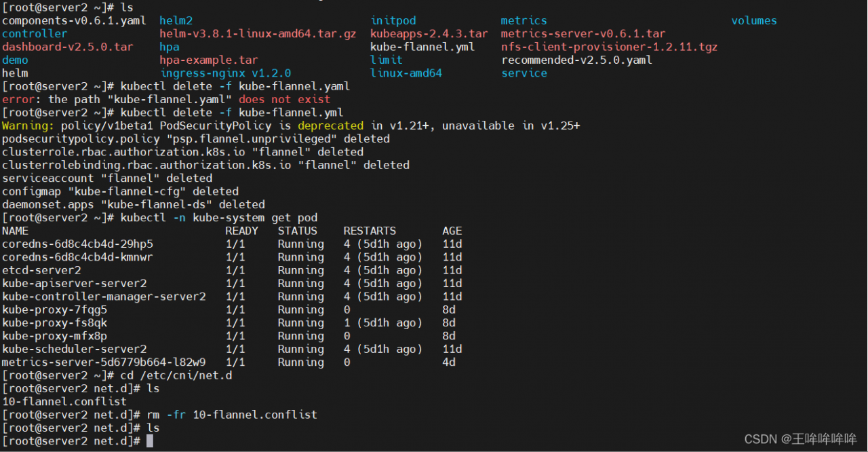Click the STATUS column header
Screen dimensions: 868x452
(x=297, y=231)
